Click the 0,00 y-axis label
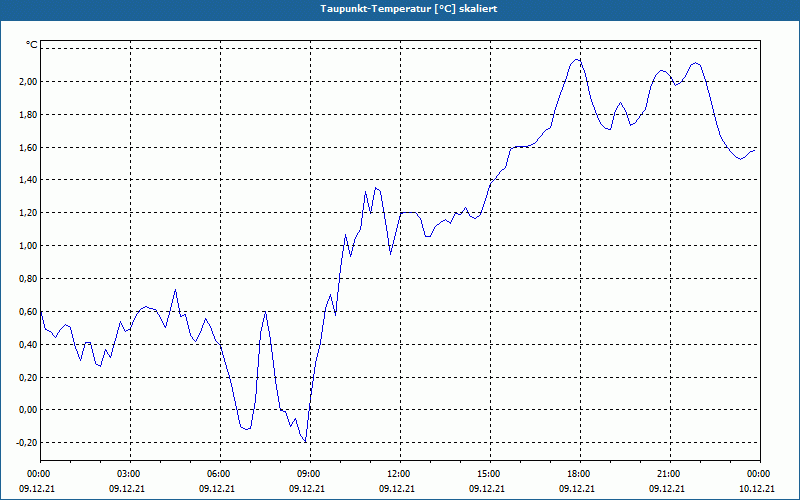Screen dimensions: 800x500 pos(28,410)
